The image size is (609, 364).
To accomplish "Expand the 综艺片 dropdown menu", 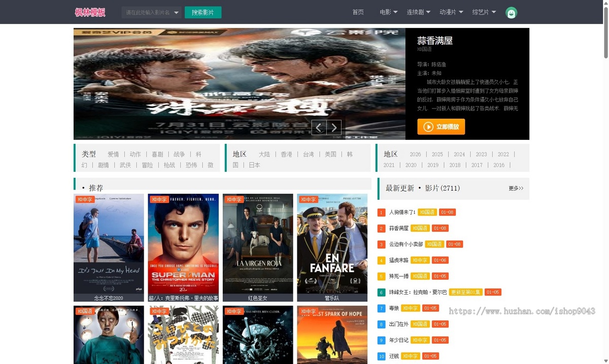I will pos(484,12).
